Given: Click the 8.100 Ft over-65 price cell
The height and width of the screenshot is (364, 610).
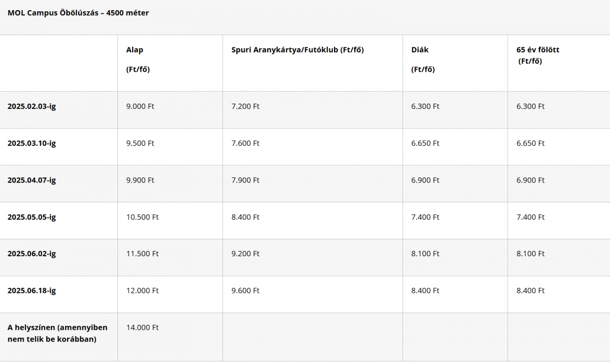Looking at the screenshot, I should click(x=531, y=254).
